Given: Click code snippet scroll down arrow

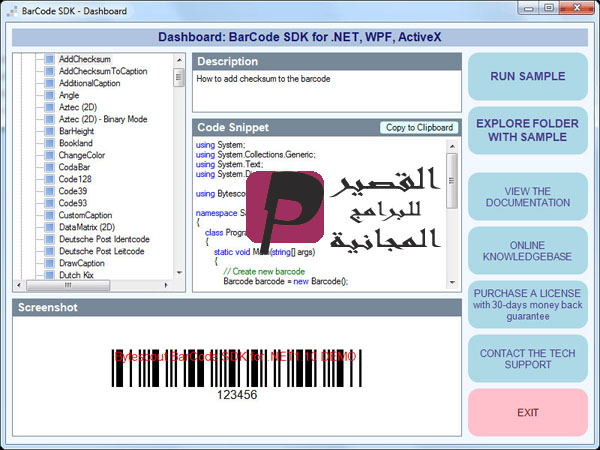Looking at the screenshot, I should (x=452, y=282).
